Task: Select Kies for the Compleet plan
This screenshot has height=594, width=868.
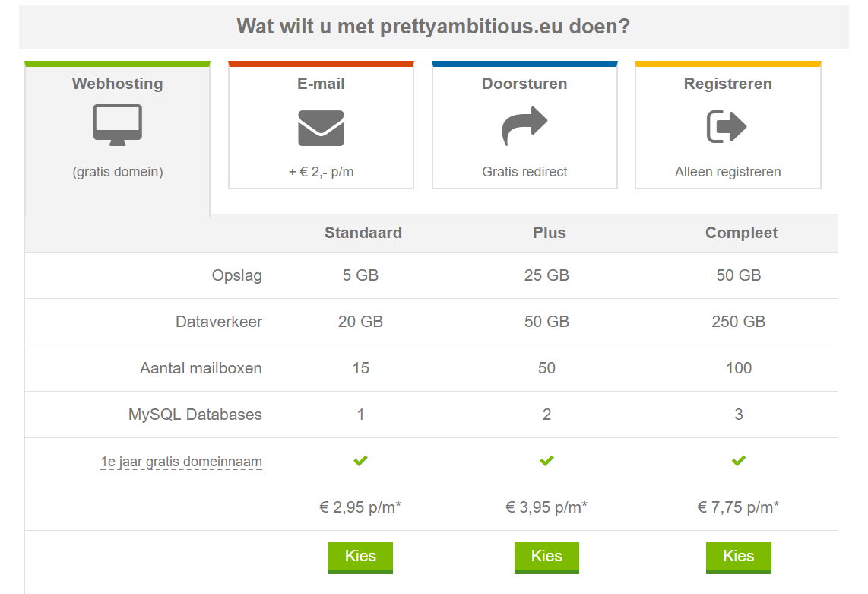Action: pyautogui.click(x=739, y=557)
